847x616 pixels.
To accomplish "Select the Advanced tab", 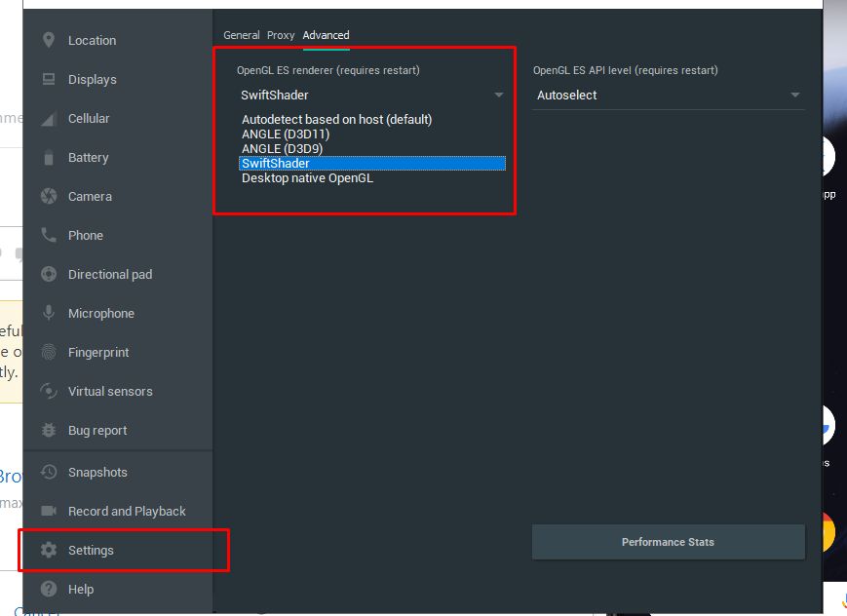I will pyautogui.click(x=326, y=35).
